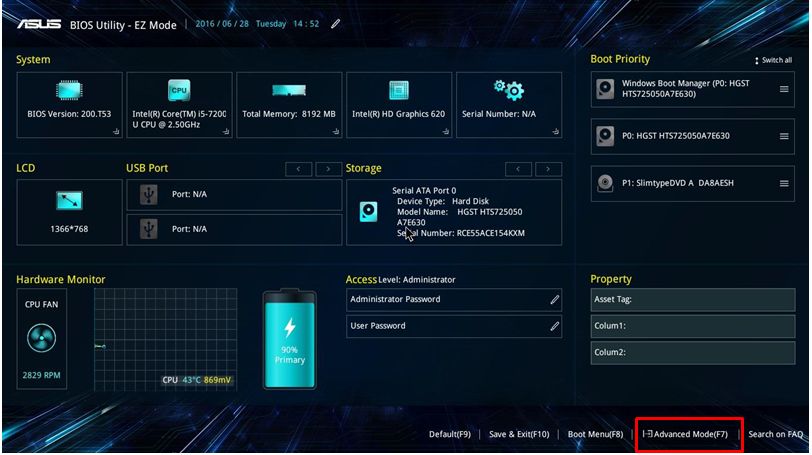Switch to Advanced Mode(F7)
Image resolution: width=812 pixels, height=455 pixels.
click(x=685, y=434)
